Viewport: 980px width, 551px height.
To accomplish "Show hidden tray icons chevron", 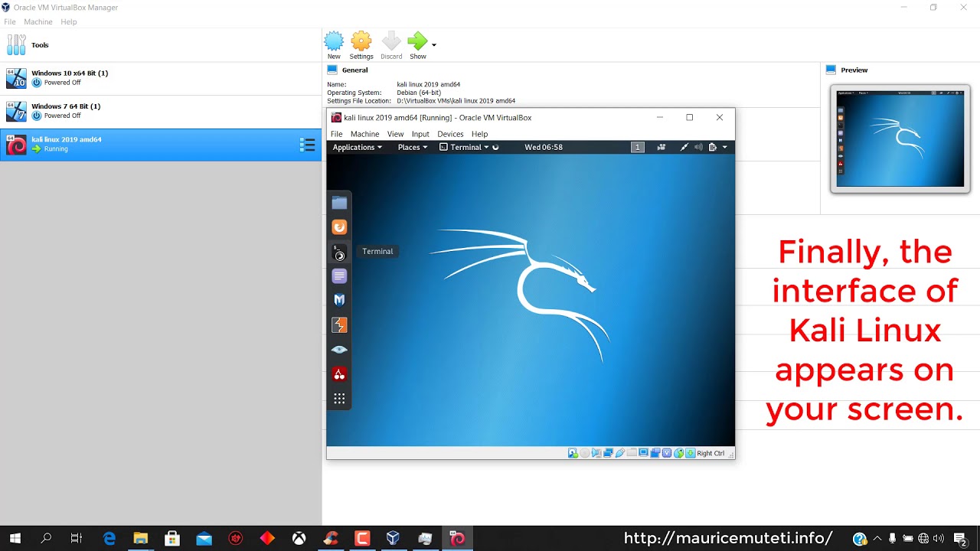I will tap(877, 539).
